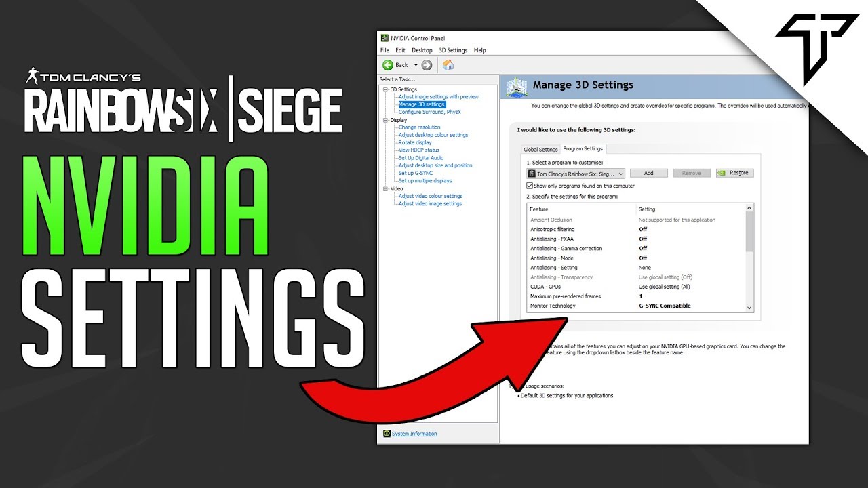This screenshot has width=868, height=488.
Task: Open the Desktop menu
Action: click(422, 49)
